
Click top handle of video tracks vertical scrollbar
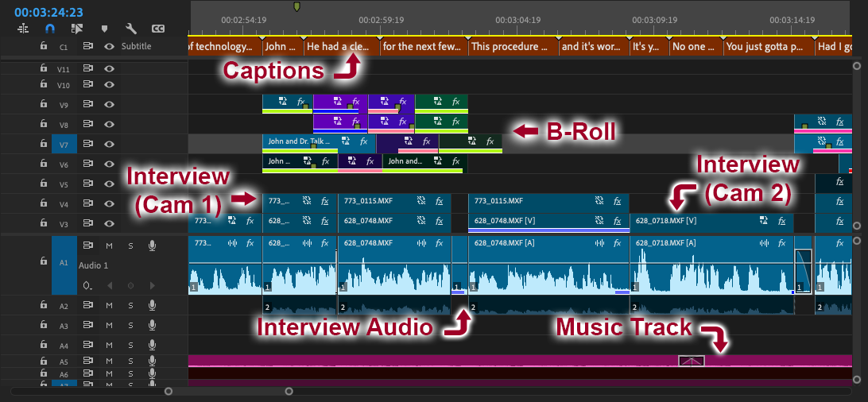(x=857, y=65)
